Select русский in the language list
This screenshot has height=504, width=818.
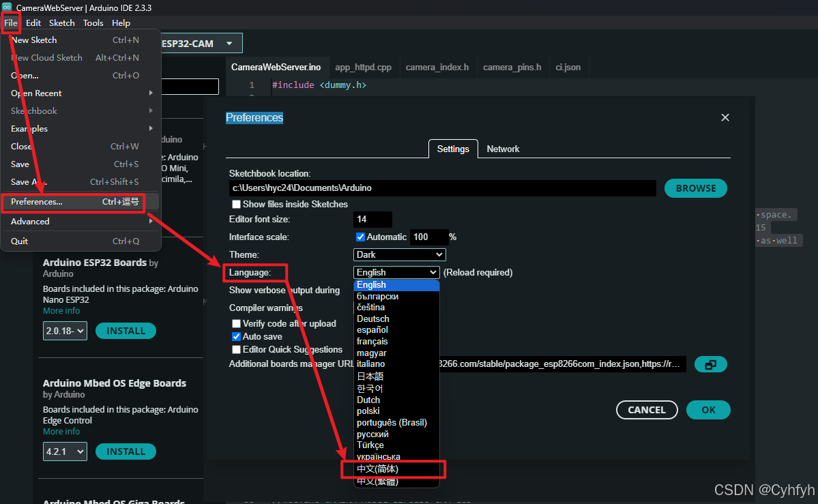396,434
